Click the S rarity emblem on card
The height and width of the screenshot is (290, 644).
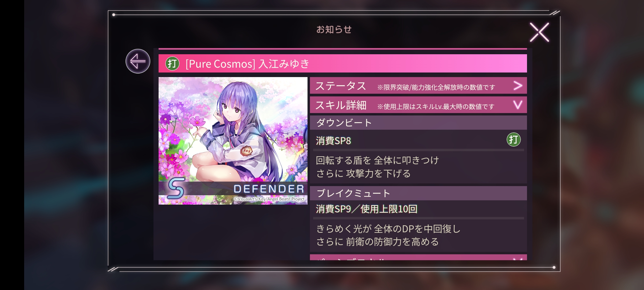(x=176, y=188)
